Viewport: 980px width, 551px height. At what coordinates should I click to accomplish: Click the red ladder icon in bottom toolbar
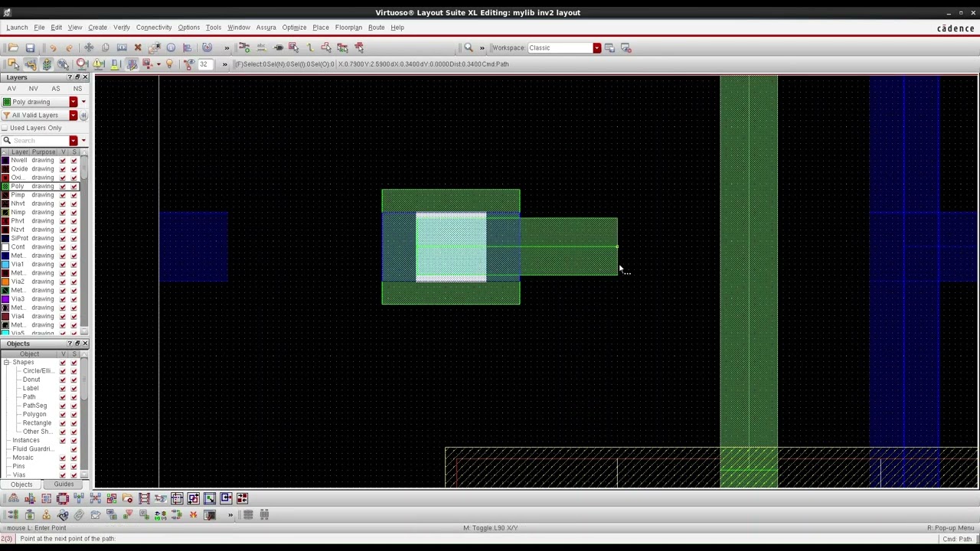click(x=144, y=499)
